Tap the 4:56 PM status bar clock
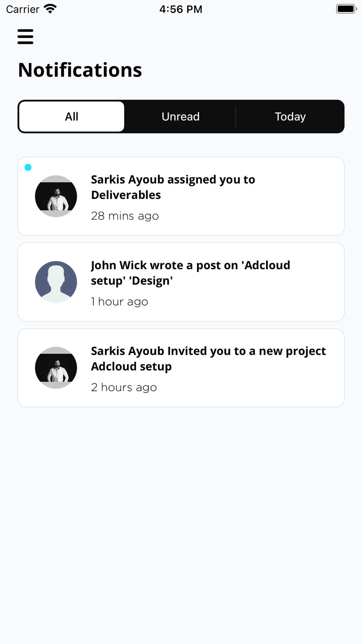 click(181, 9)
